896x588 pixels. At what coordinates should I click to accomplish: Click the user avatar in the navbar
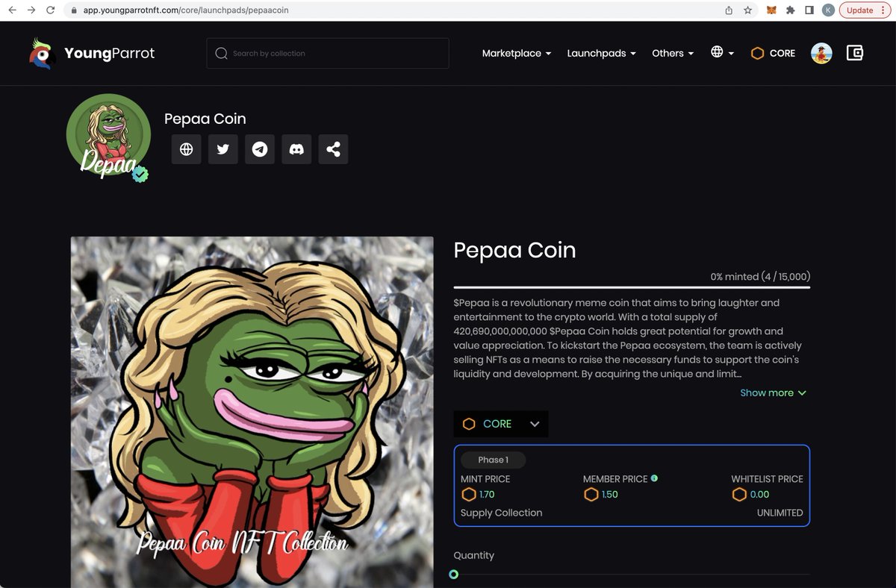(821, 53)
